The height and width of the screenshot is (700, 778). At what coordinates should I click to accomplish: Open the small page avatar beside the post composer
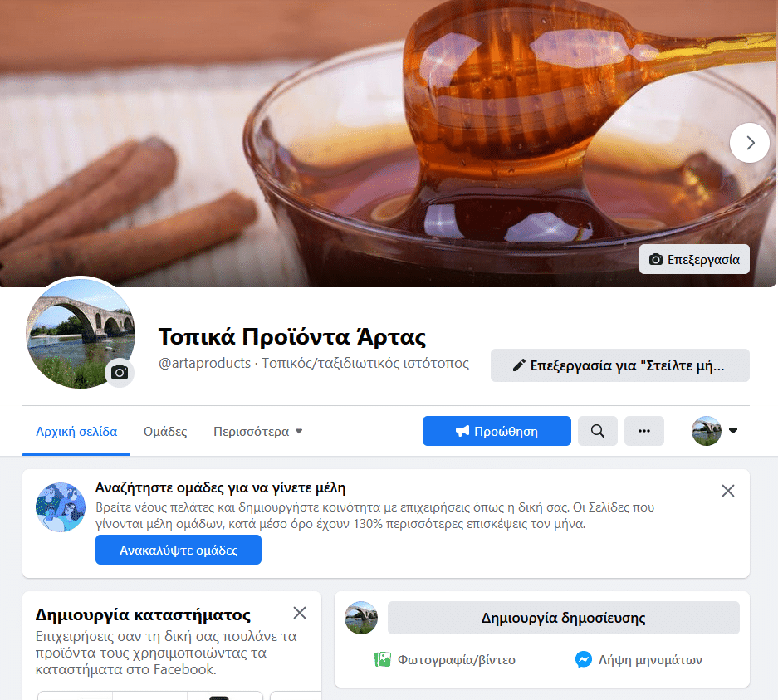point(360,618)
